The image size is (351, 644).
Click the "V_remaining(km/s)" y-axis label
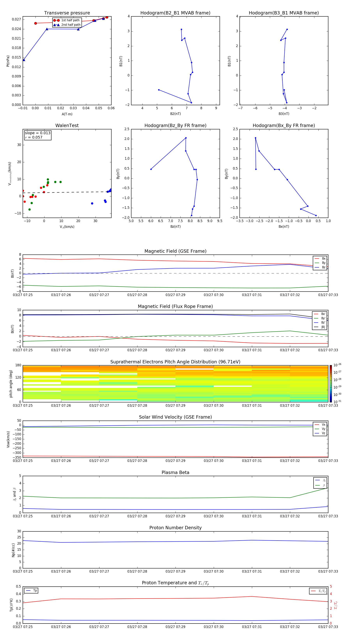pyautogui.click(x=10, y=173)
